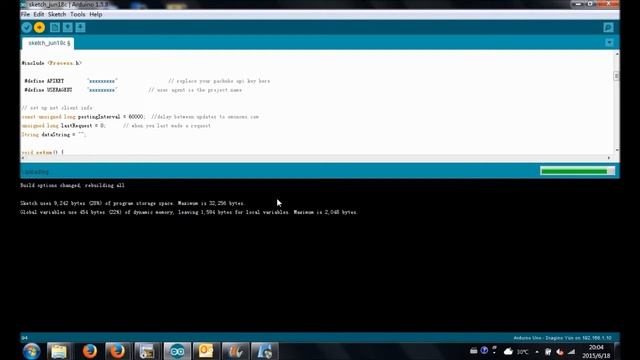Click the line number in bottom status bar
The width and height of the screenshot is (640, 360).
click(24, 338)
